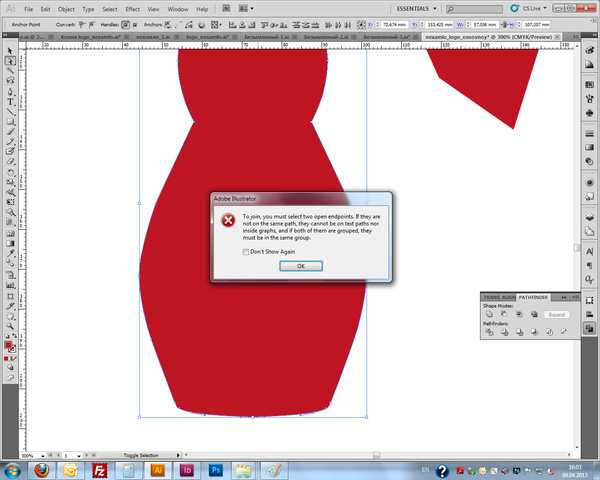The width and height of the screenshot is (600, 480).
Task: Select the Eraser tool
Action: [x=10, y=162]
